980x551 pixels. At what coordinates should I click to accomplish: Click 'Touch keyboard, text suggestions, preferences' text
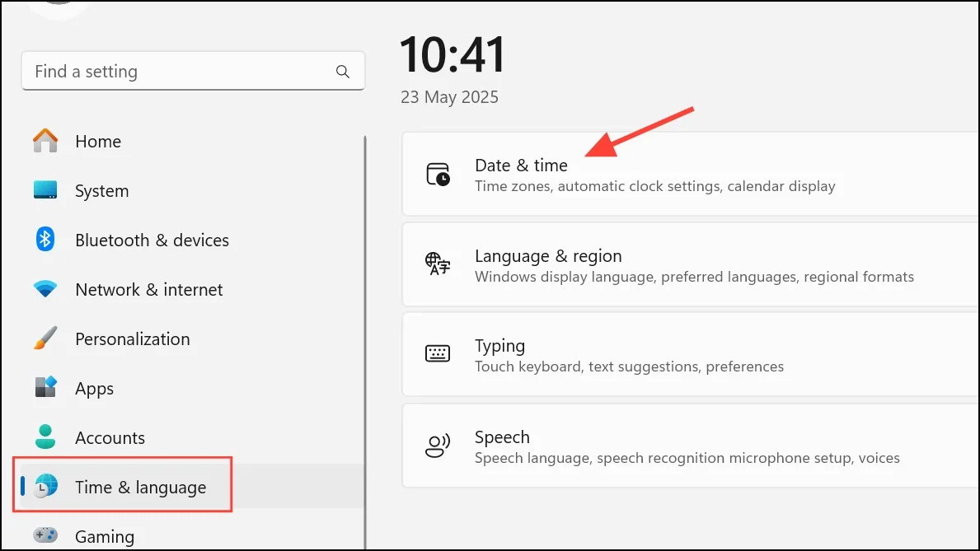(629, 367)
